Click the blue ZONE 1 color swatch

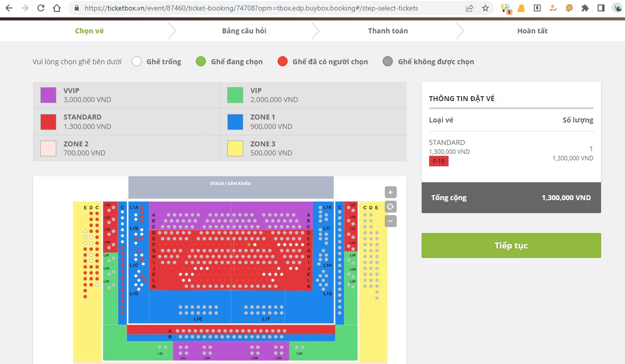(x=235, y=121)
